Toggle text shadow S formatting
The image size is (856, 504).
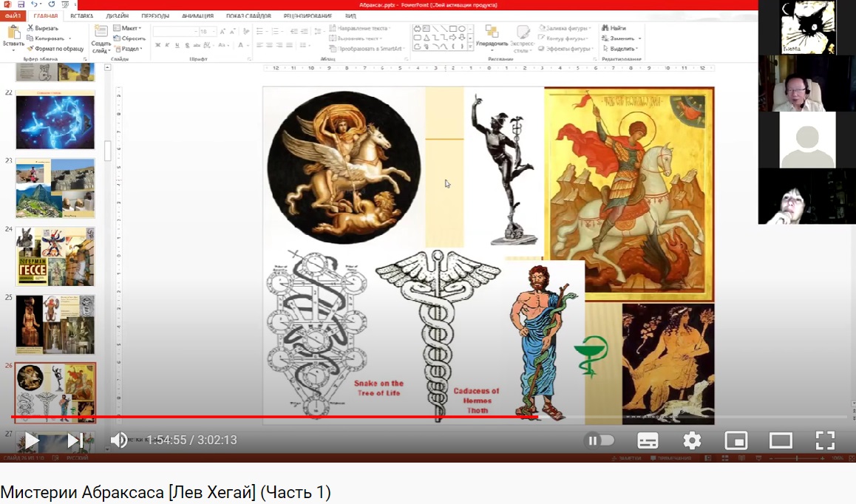pyautogui.click(x=187, y=45)
